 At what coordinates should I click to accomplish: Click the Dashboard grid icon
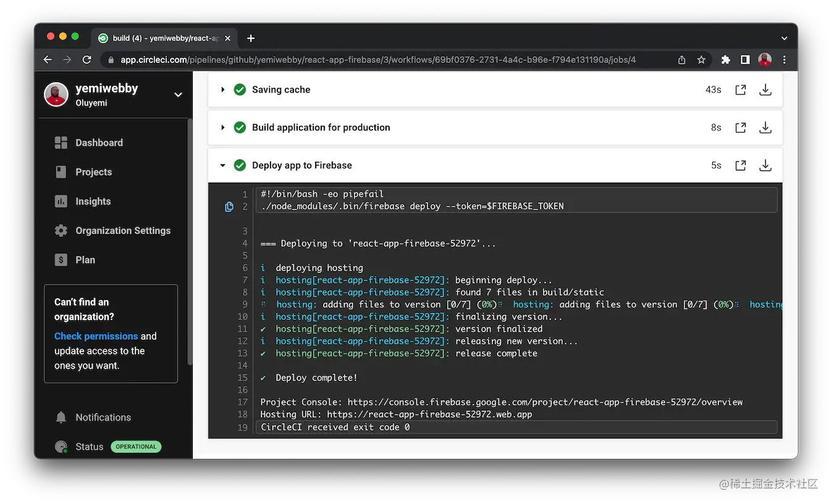click(x=61, y=143)
